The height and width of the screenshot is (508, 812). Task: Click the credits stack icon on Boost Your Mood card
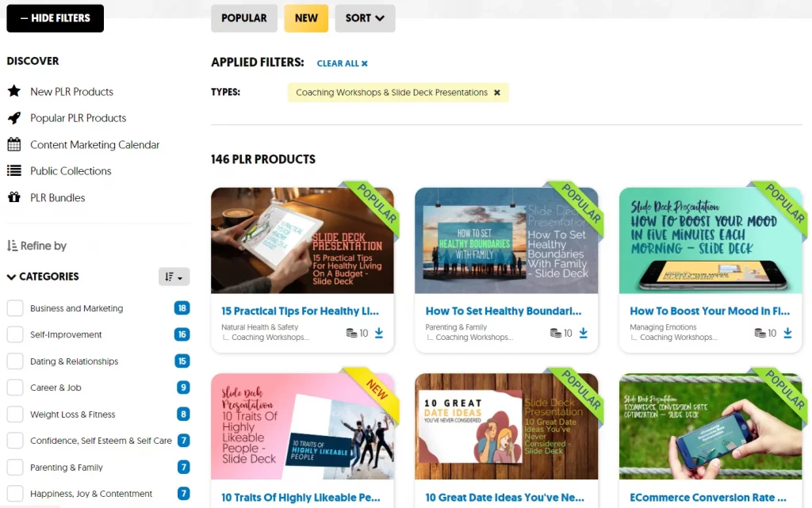(x=760, y=333)
